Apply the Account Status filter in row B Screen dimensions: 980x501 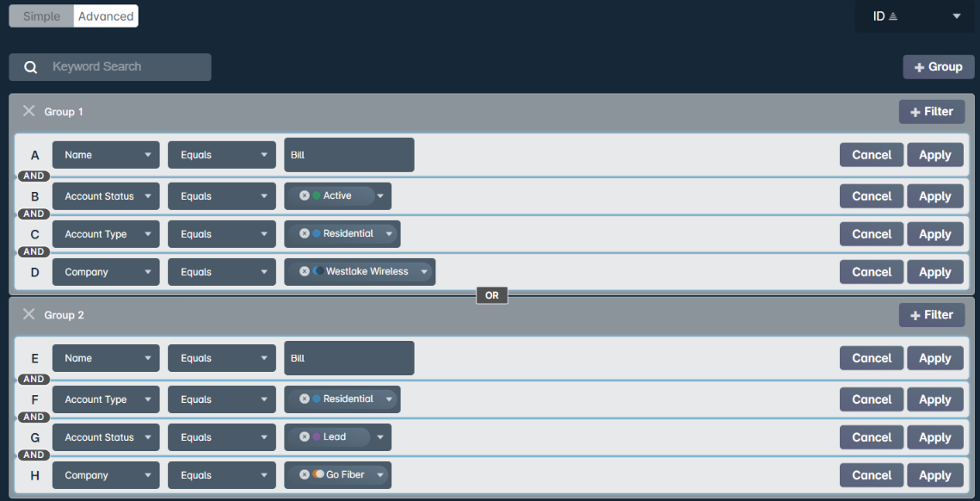(x=935, y=196)
